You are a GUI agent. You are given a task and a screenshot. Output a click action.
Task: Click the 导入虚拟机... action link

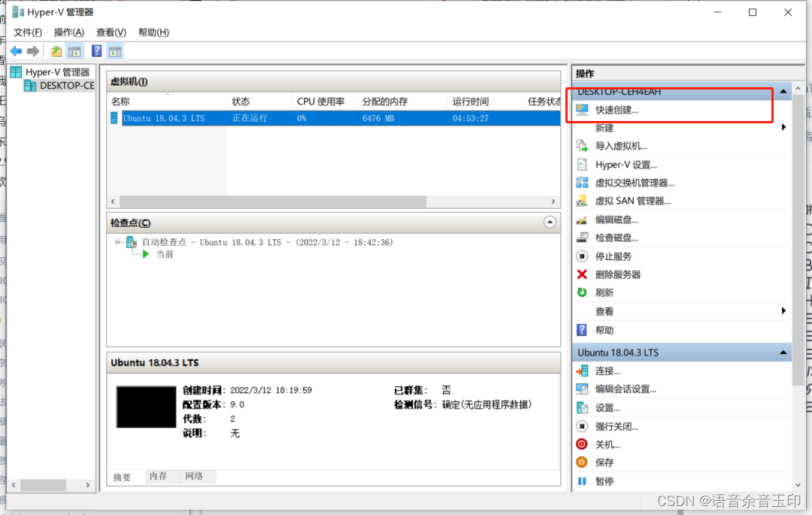click(621, 146)
